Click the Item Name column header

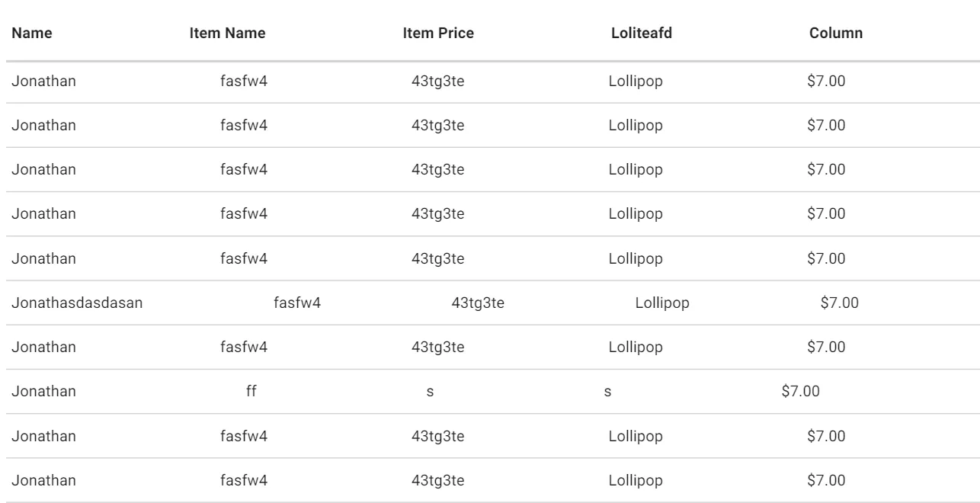(227, 34)
